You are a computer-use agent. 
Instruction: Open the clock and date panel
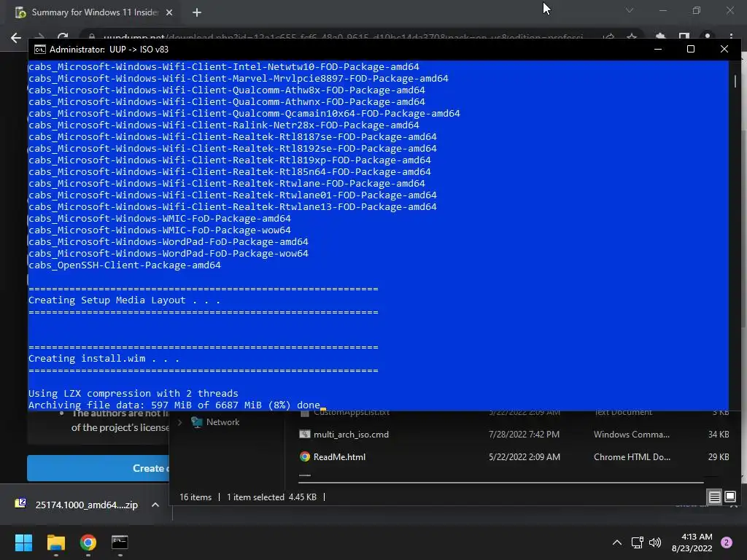(692, 542)
